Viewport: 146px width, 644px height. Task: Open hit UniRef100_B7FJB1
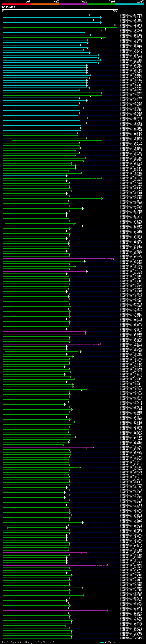point(131,60)
